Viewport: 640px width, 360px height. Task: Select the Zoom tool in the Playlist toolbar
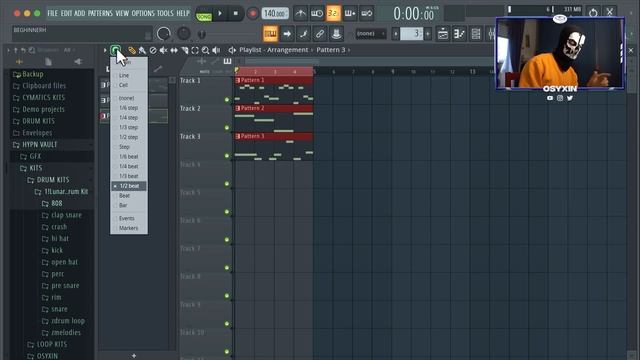tap(206, 50)
